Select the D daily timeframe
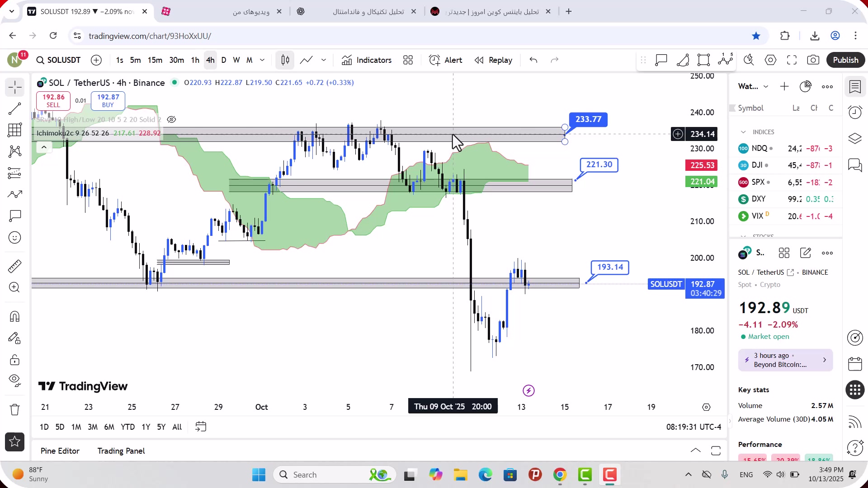The height and width of the screenshot is (488, 868). 224,60
